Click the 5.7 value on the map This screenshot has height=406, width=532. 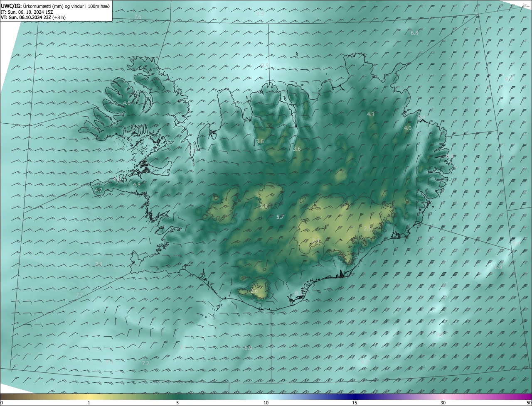[x=280, y=217]
